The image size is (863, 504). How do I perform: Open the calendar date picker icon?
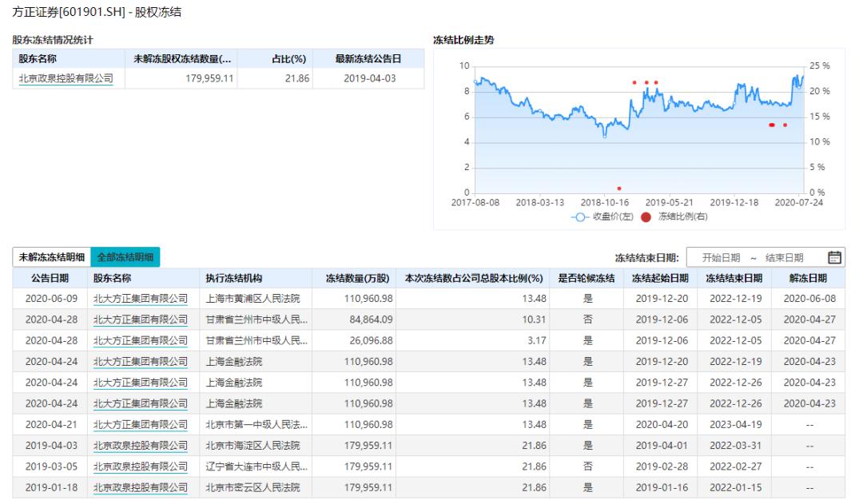pyautogui.click(x=836, y=256)
